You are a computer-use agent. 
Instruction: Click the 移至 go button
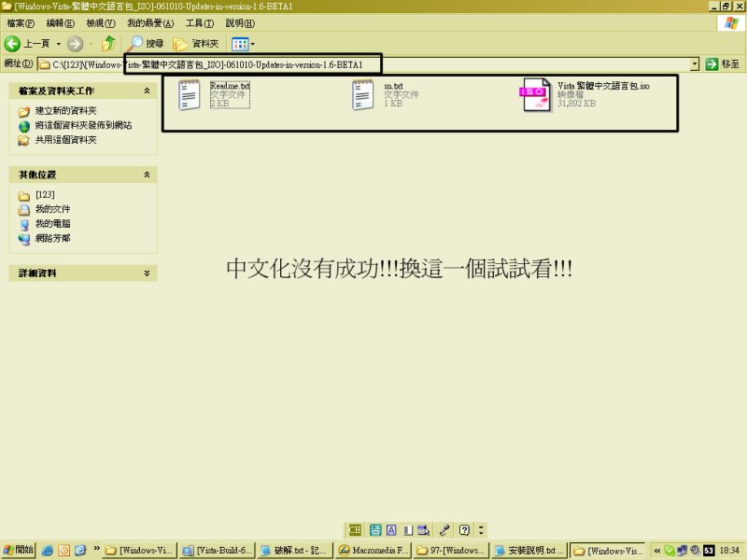723,63
